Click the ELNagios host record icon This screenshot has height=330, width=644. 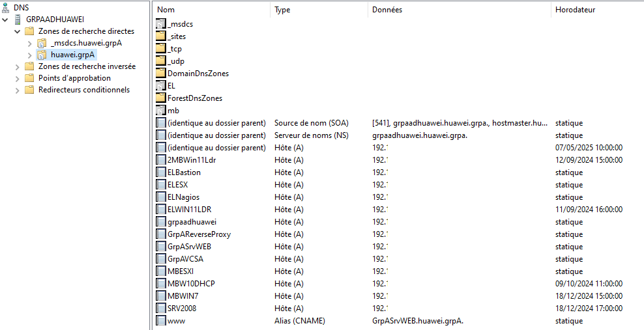[161, 197]
